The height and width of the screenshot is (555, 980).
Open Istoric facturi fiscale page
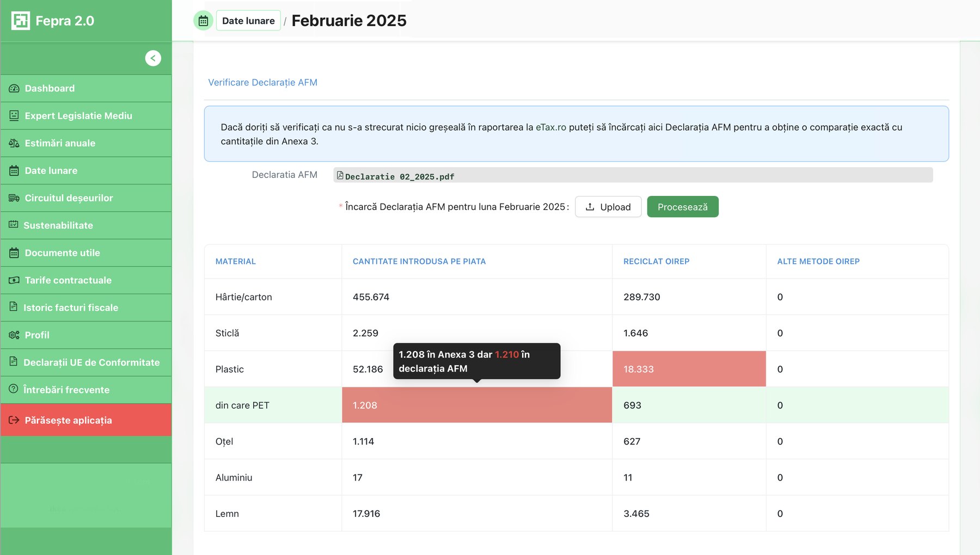(x=86, y=307)
